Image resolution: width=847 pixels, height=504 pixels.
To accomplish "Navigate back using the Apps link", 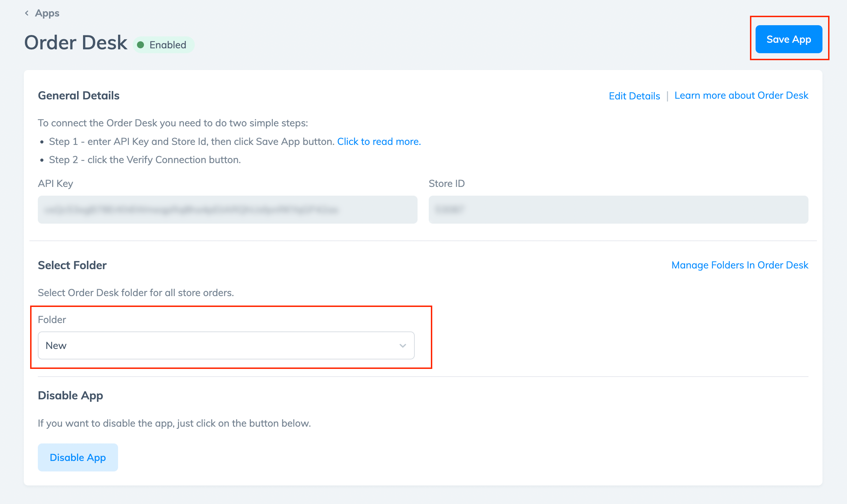I will 47,13.
